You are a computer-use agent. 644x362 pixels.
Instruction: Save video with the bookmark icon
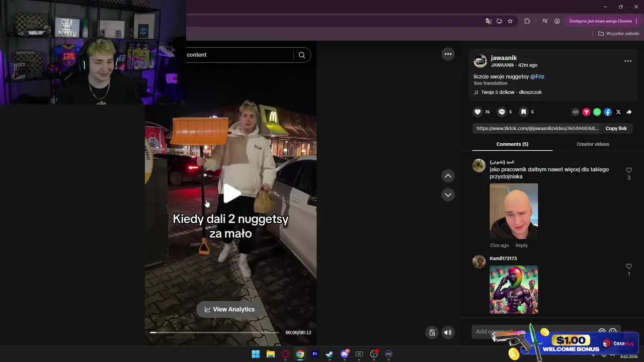point(523,112)
